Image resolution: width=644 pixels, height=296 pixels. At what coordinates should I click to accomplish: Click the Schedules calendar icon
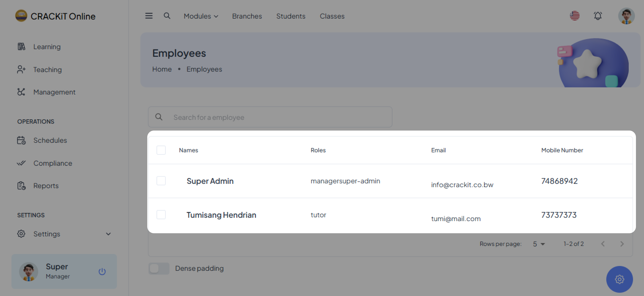pos(21,140)
